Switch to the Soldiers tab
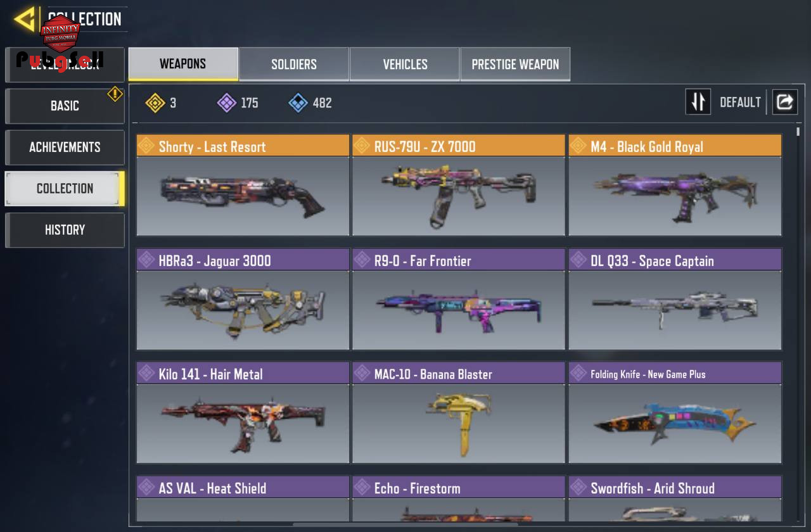The image size is (811, 532). pyautogui.click(x=294, y=64)
